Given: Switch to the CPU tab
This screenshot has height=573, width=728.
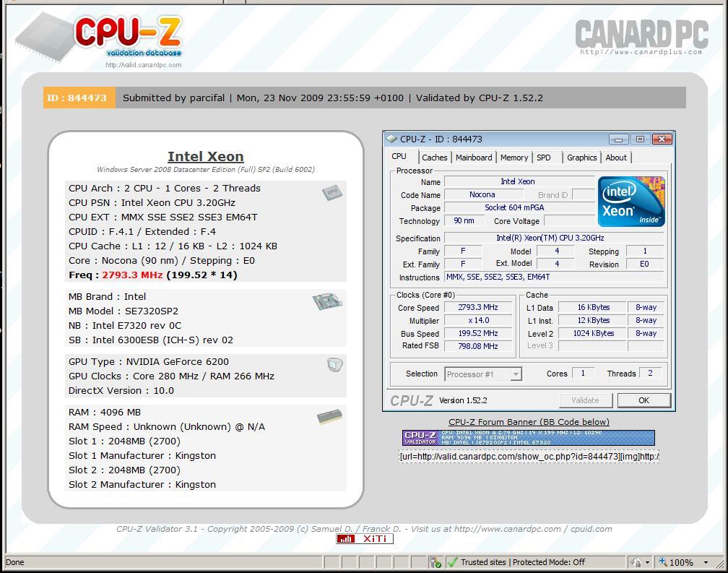Looking at the screenshot, I should [x=399, y=157].
